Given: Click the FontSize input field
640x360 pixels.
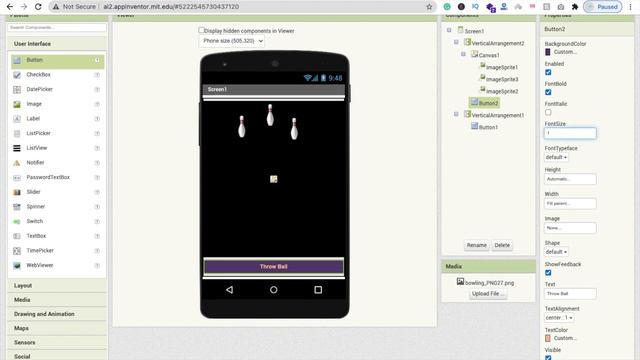Looking at the screenshot, I should pyautogui.click(x=570, y=133).
